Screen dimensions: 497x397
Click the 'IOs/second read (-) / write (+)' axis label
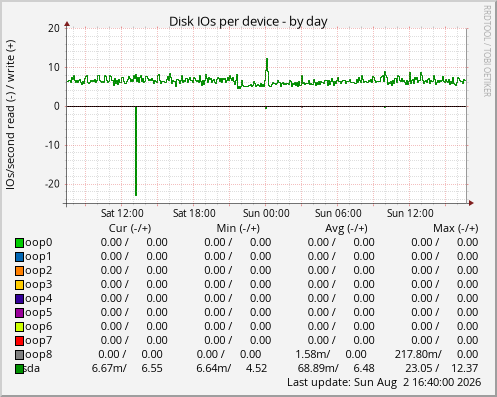coord(10,115)
